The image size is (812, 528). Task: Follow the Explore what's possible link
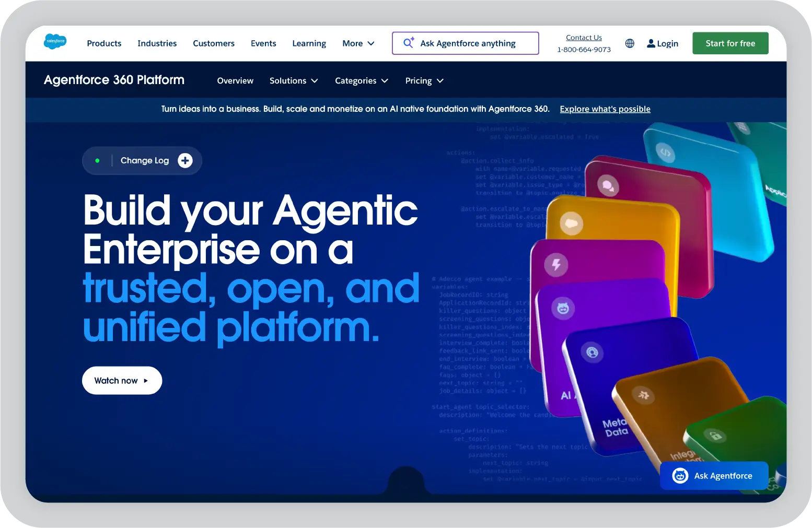click(605, 109)
